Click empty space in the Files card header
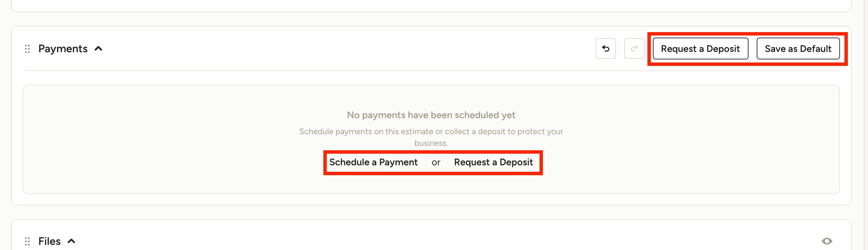The image size is (868, 250). click(444, 241)
